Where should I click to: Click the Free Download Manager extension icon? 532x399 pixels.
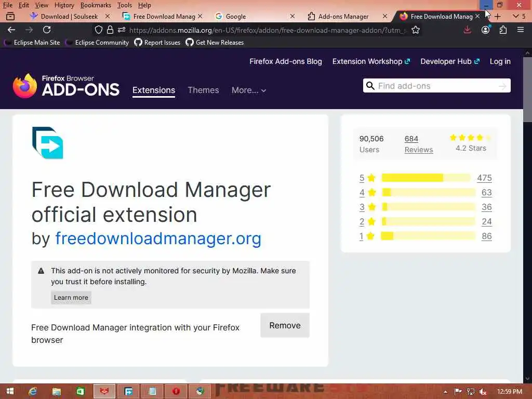pyautogui.click(x=47, y=143)
